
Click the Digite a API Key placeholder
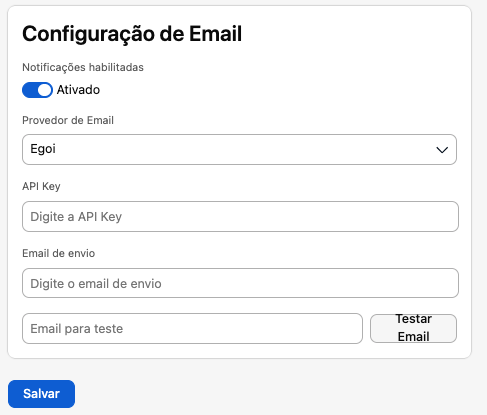point(76,217)
